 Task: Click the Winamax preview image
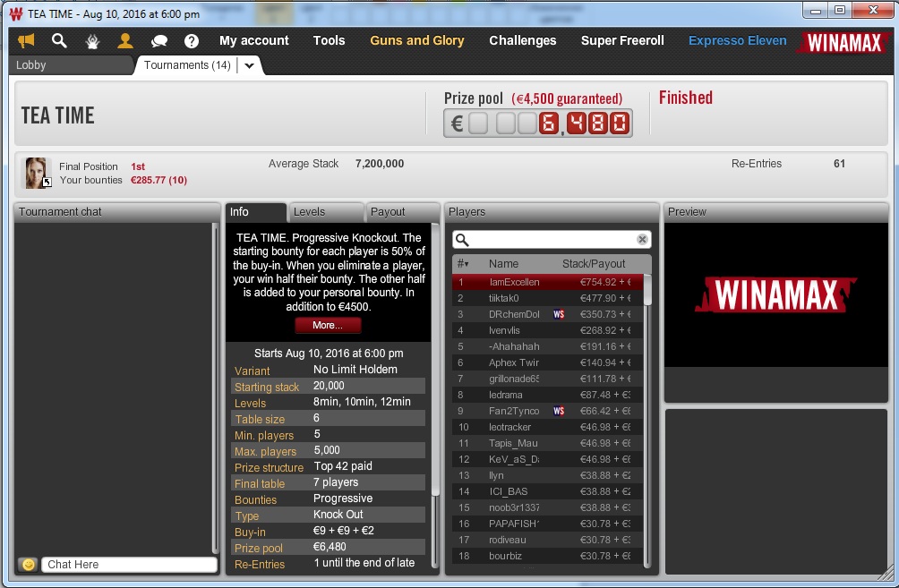click(776, 295)
